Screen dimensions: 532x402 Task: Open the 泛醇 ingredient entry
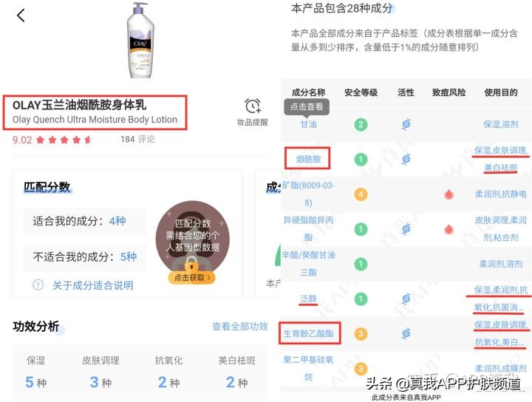[x=308, y=299]
